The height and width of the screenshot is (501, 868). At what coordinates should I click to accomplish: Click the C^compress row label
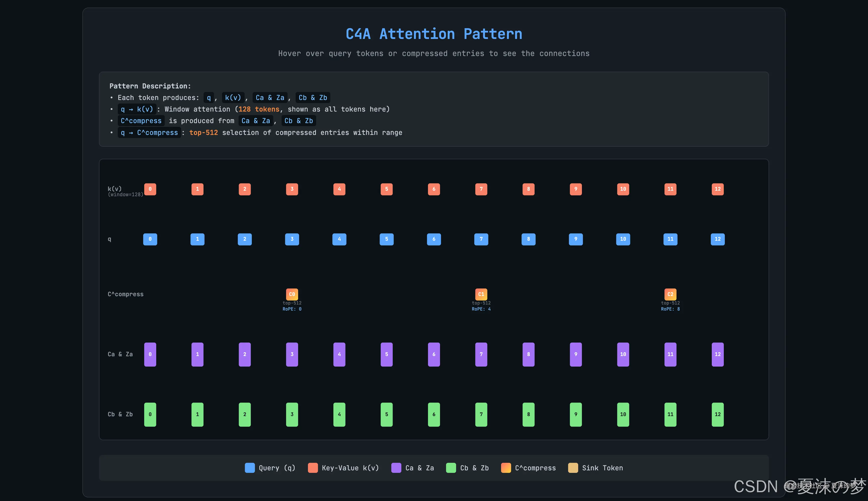click(126, 294)
